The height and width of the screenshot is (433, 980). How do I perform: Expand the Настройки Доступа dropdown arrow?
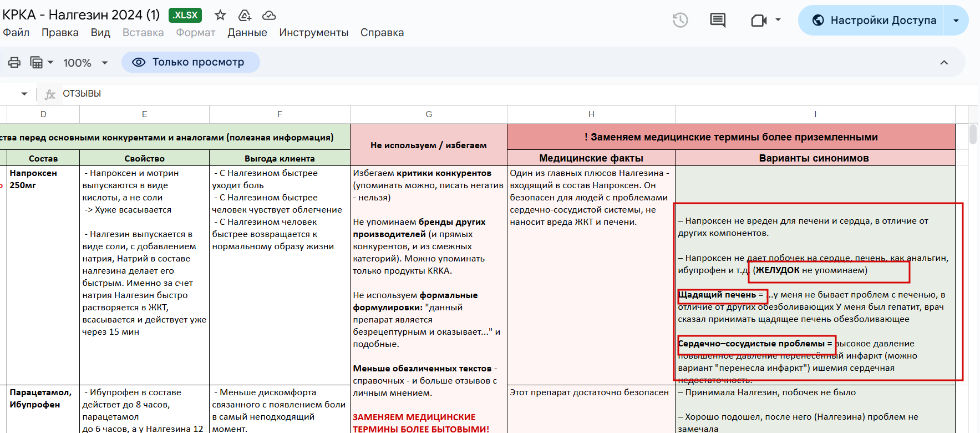(956, 21)
